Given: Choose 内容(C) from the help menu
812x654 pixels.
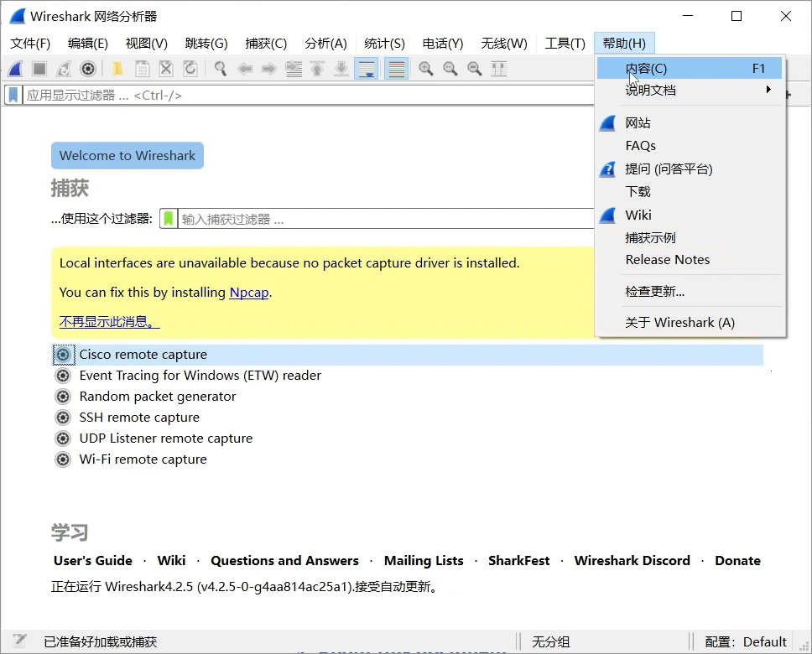Looking at the screenshot, I should click(x=690, y=69).
